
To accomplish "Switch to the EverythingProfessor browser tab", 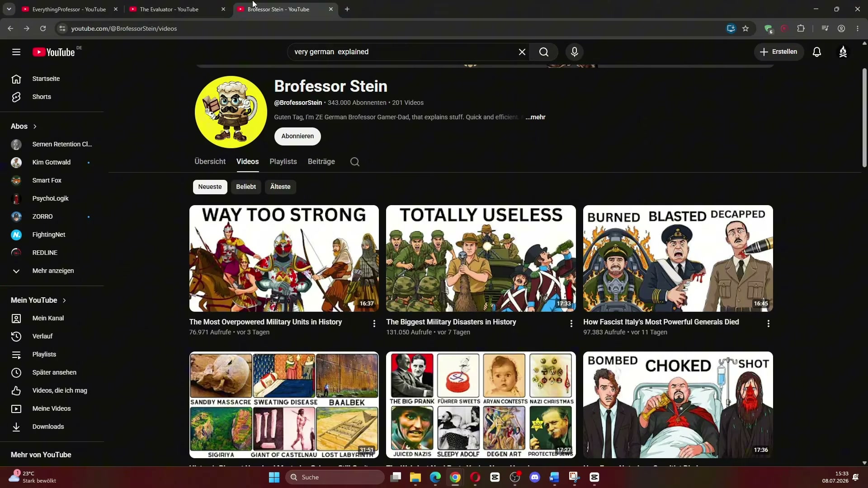I will tap(70, 9).
